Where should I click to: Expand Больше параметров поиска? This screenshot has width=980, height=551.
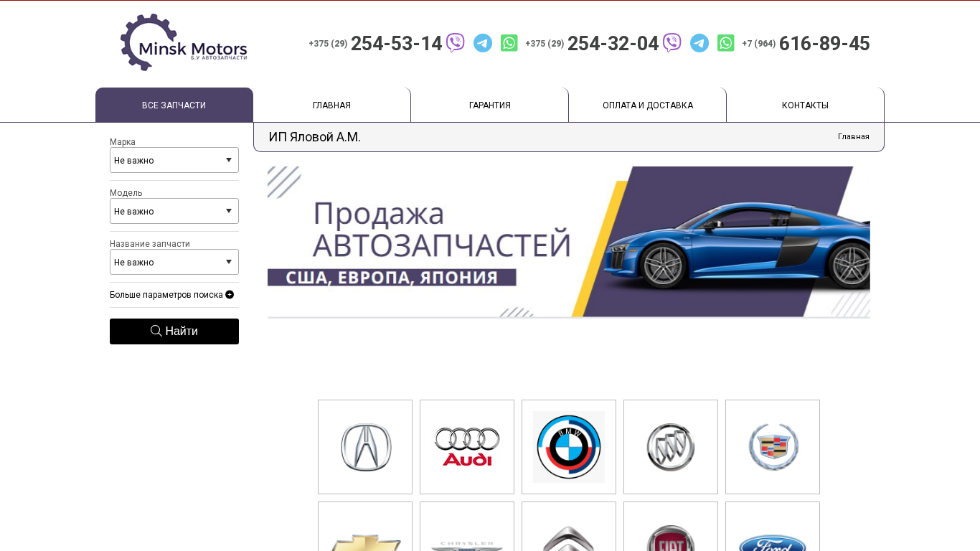point(172,295)
